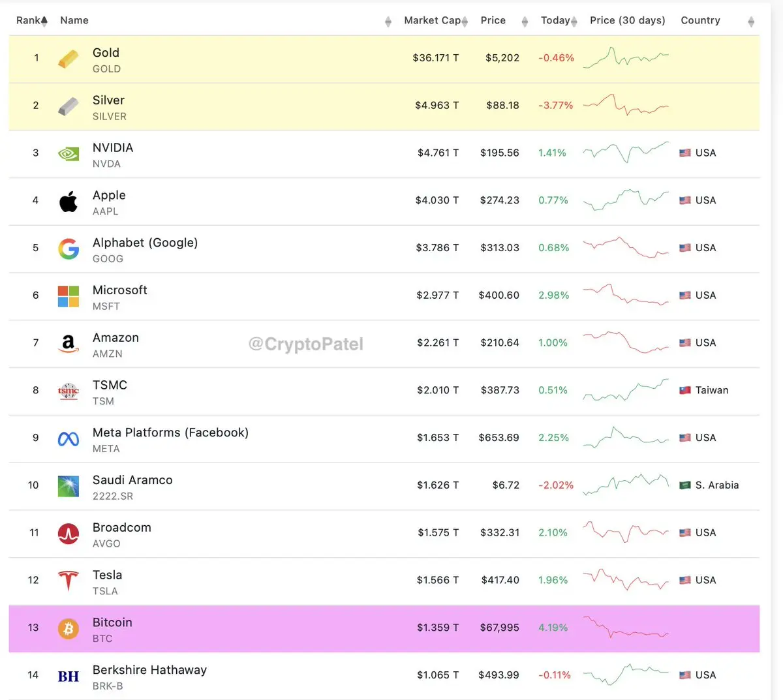Open the Broadcom company link

[x=122, y=528]
